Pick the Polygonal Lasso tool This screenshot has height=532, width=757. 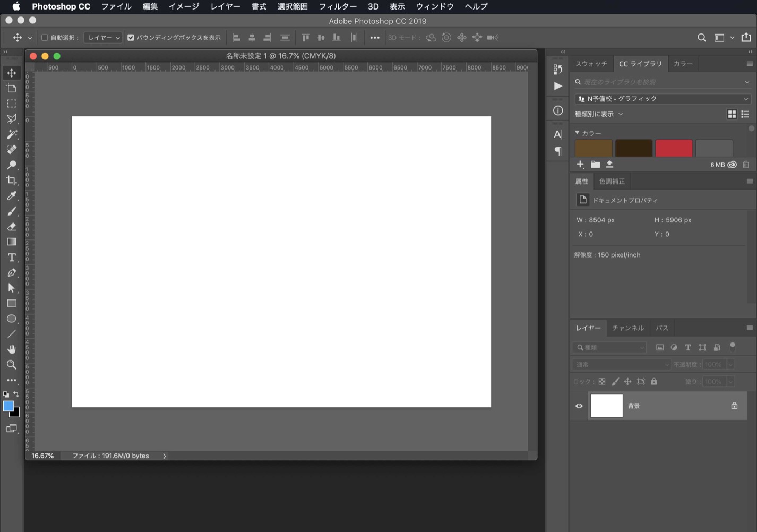coord(12,119)
